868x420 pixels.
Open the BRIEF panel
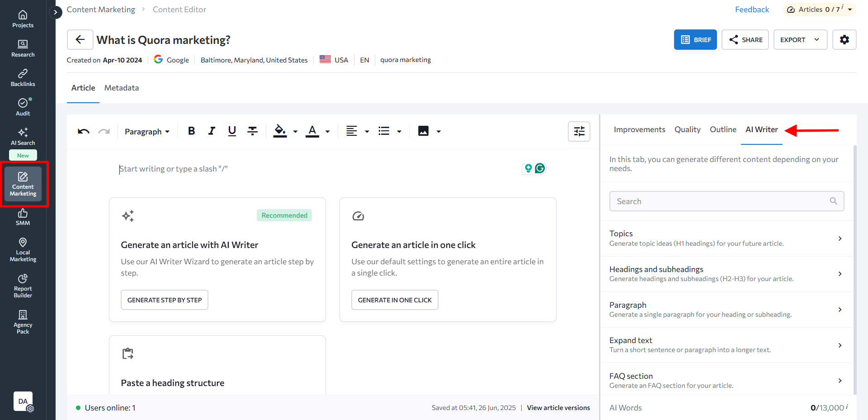[695, 40]
